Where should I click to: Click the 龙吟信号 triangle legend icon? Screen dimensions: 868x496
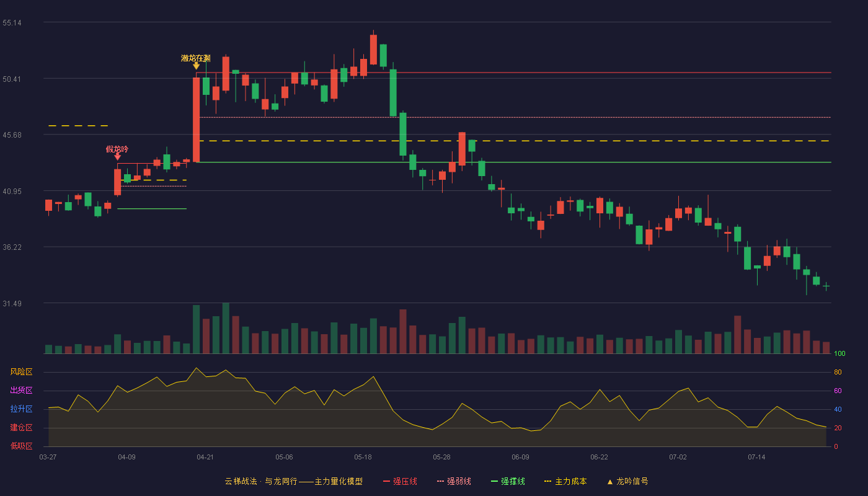click(x=609, y=482)
